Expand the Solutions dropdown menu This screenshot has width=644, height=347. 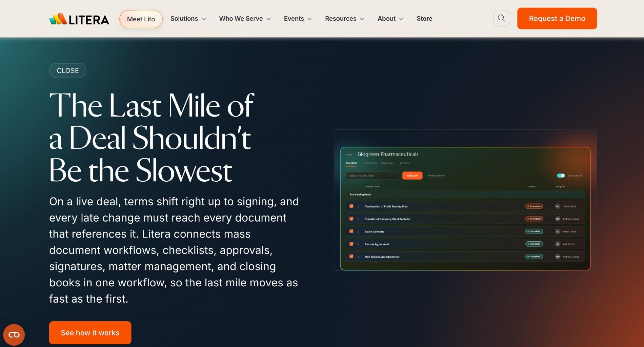tap(188, 19)
